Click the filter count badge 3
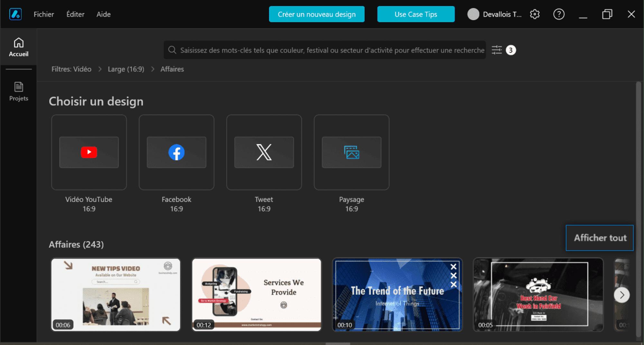 coord(511,50)
